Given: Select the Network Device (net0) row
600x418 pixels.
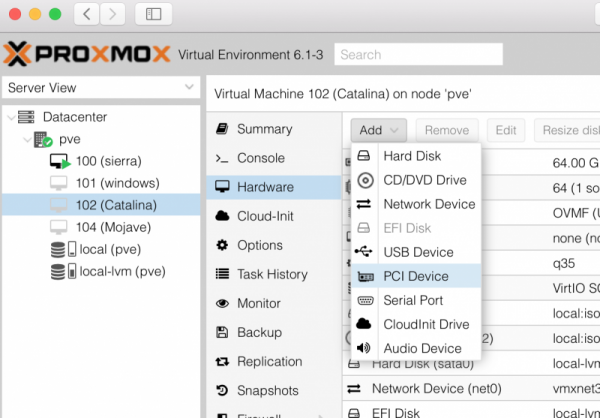Looking at the screenshot, I should [x=471, y=389].
